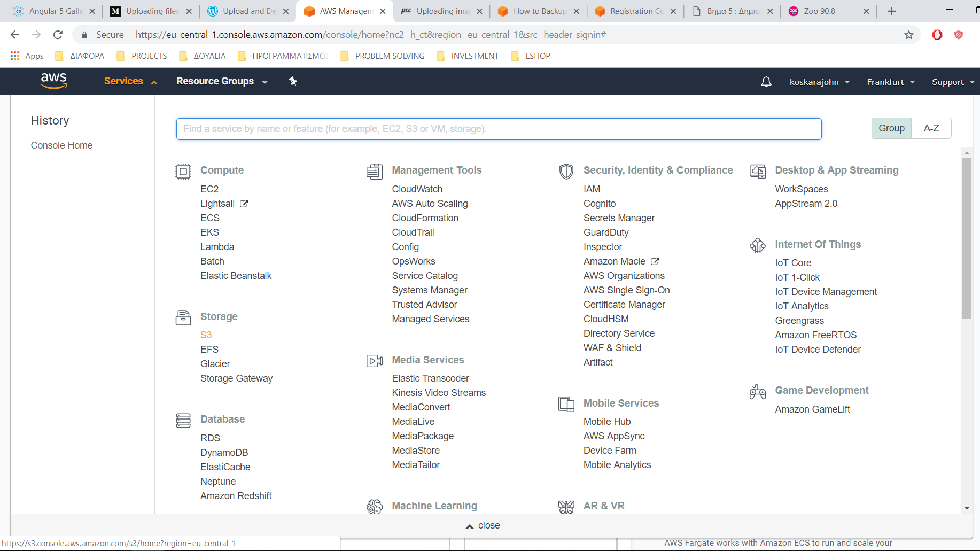The height and width of the screenshot is (551, 980).
Task: Collapse the Services menu
Action: [x=130, y=81]
